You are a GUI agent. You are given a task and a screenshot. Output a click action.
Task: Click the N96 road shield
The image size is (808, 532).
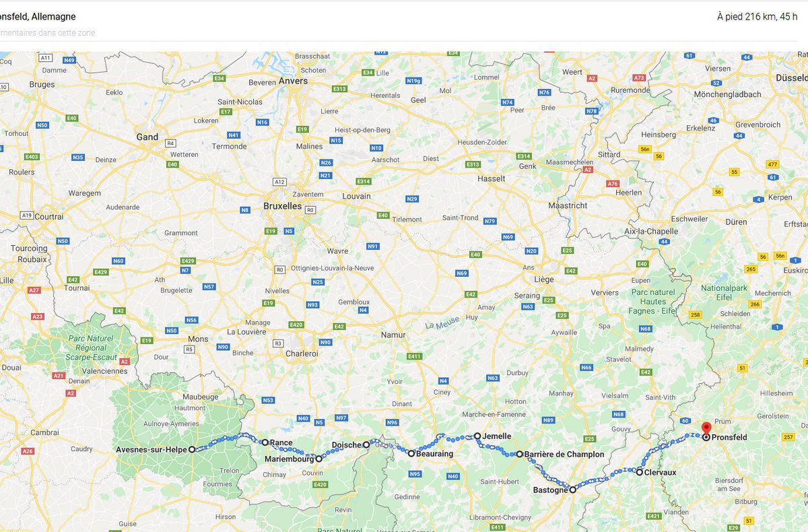click(x=392, y=422)
